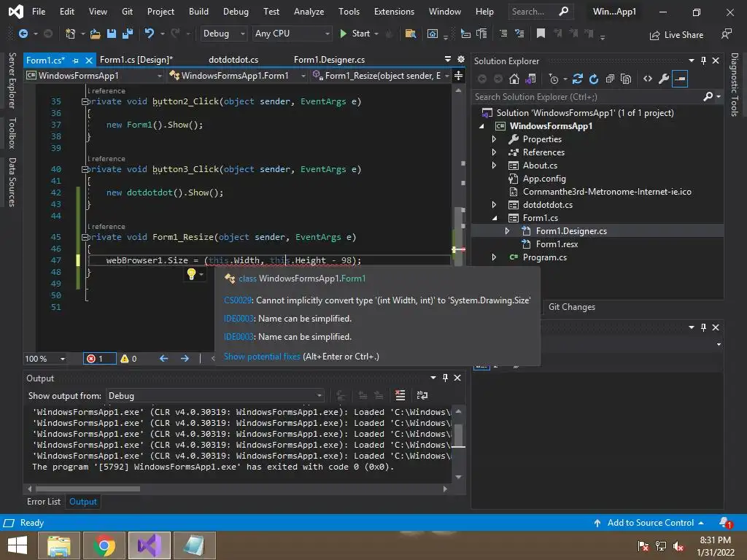Toggle Preview Selected Items button
Image resolution: width=747 pixels, height=560 pixels.
point(681,79)
